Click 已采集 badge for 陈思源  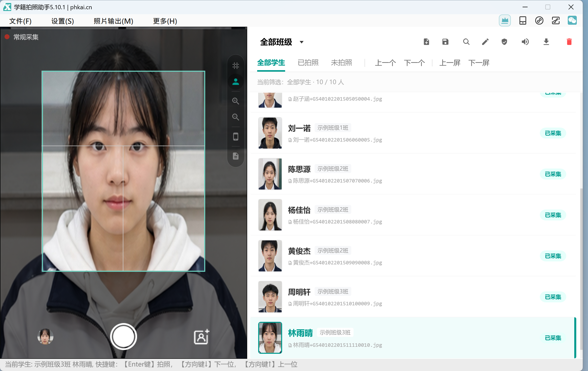coord(553,174)
